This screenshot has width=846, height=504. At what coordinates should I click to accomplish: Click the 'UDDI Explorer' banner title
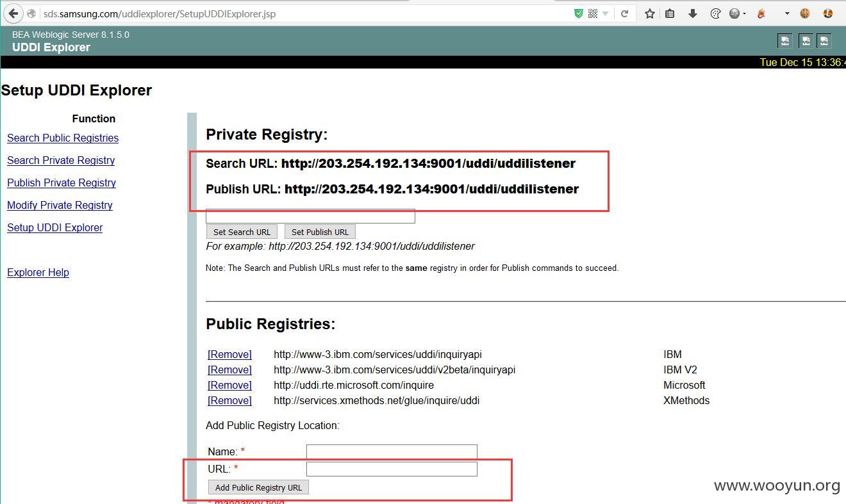[x=51, y=47]
